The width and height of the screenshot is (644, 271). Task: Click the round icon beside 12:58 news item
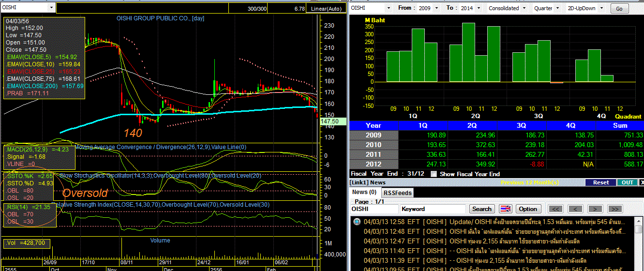(357, 222)
